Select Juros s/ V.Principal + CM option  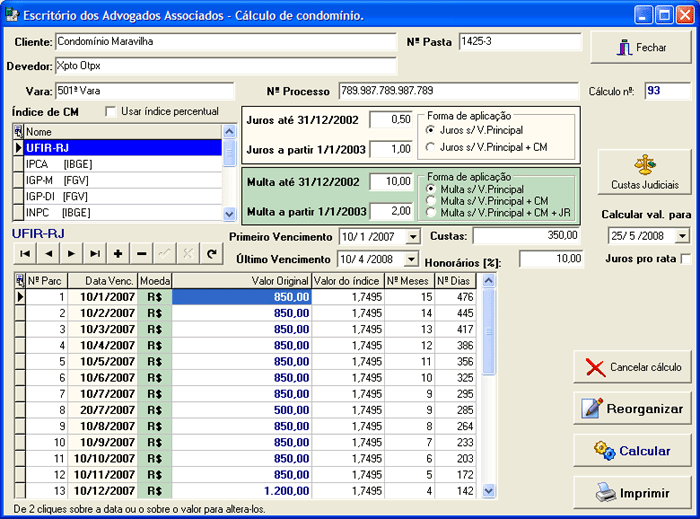click(x=430, y=147)
